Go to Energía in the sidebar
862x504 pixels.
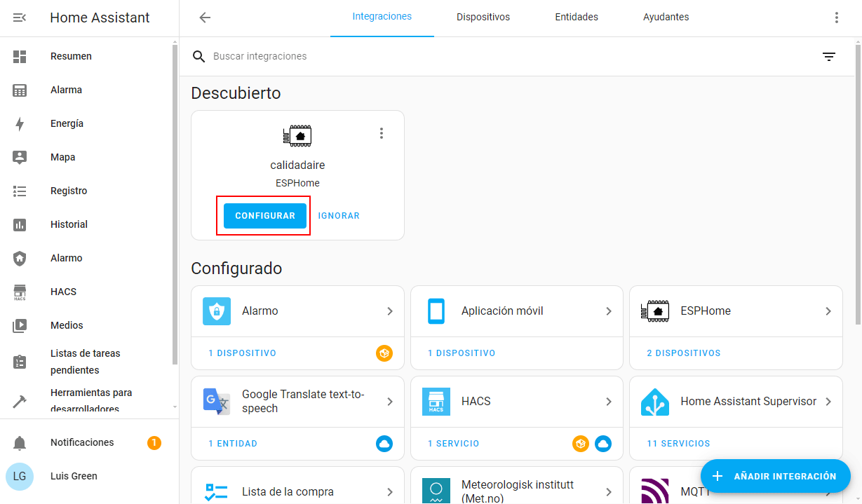coord(67,123)
